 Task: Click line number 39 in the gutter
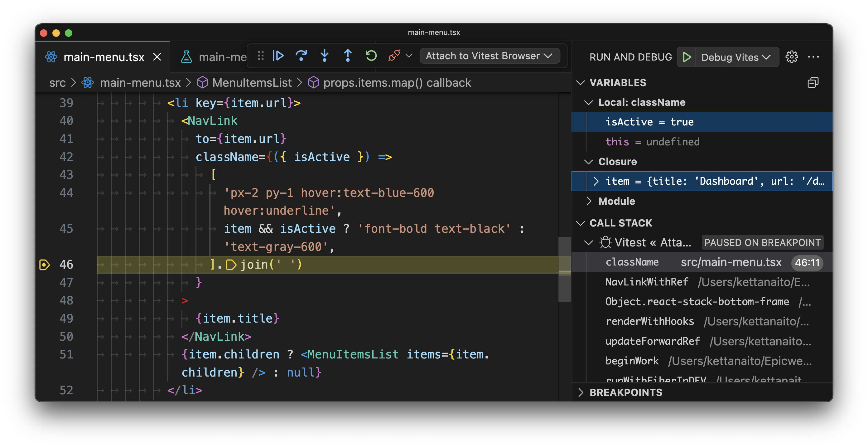click(x=66, y=103)
